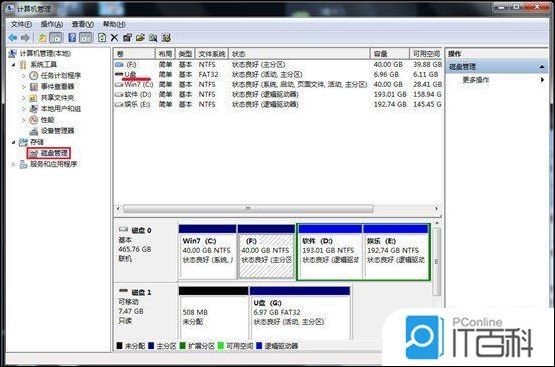
Task: Click the 状态 column header
Action: (299, 54)
